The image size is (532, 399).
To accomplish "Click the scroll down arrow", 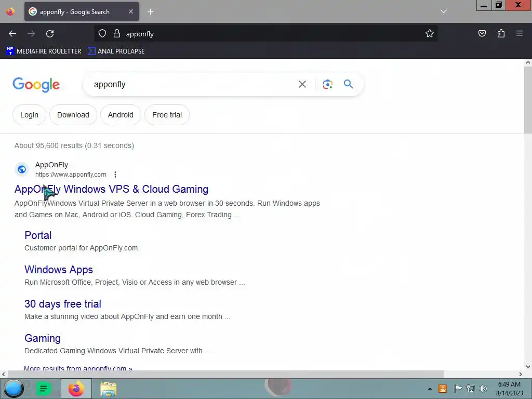I will [x=528, y=366].
